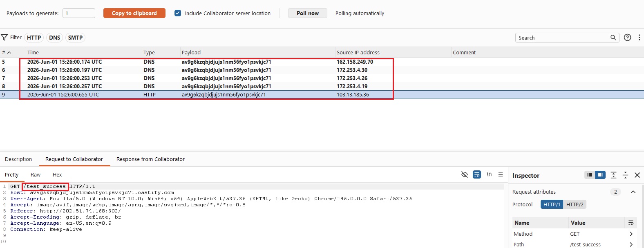Open Response from Collaborator tab
Screen dimensions: 644x248
click(x=150, y=159)
